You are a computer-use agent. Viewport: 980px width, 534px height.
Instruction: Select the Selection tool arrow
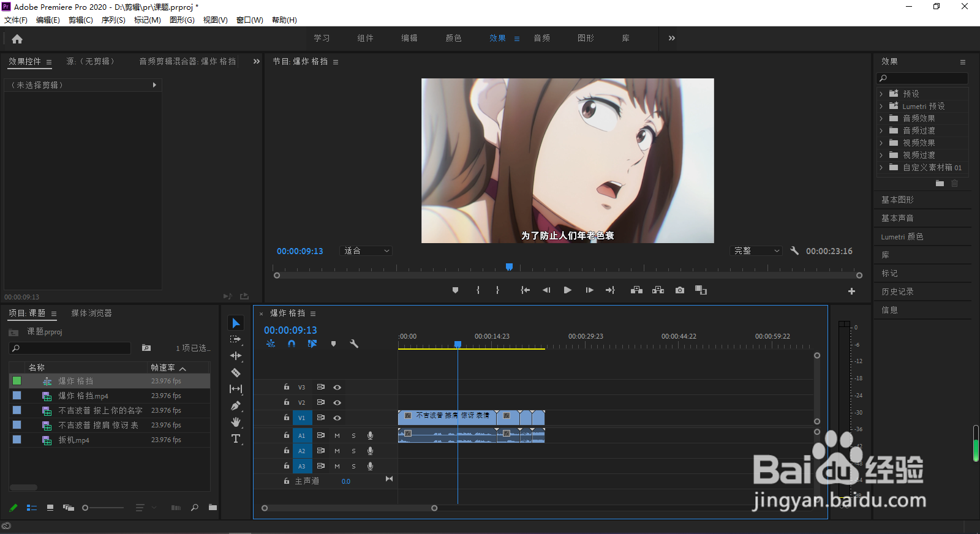tap(236, 323)
